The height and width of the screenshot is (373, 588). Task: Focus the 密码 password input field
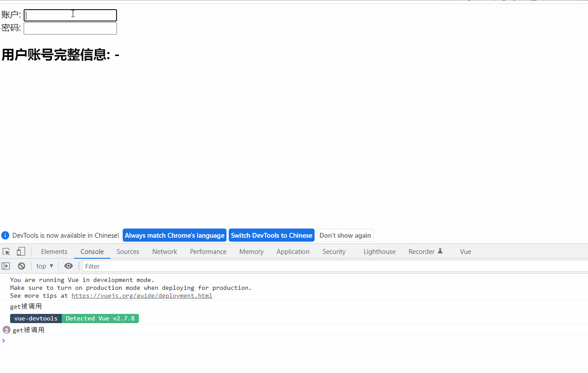tap(70, 28)
